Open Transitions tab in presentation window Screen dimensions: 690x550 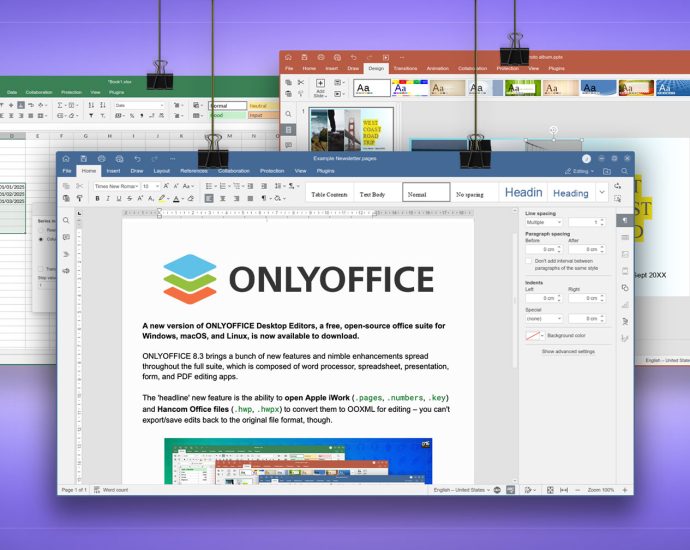(x=405, y=69)
